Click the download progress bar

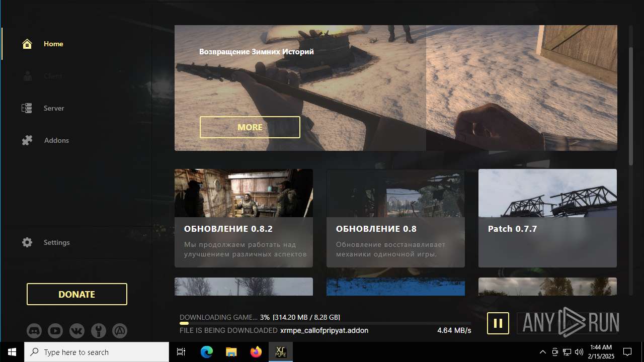point(325,323)
